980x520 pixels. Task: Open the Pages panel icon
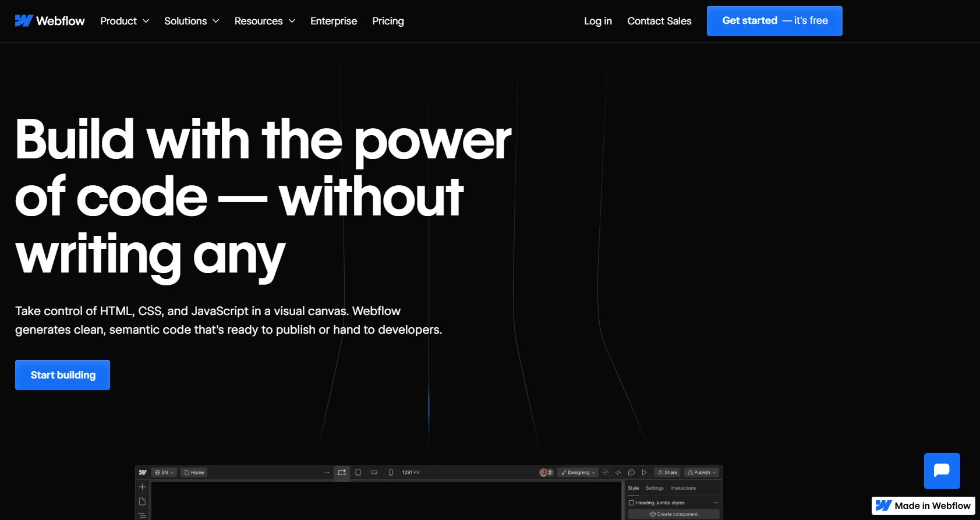[x=142, y=501]
